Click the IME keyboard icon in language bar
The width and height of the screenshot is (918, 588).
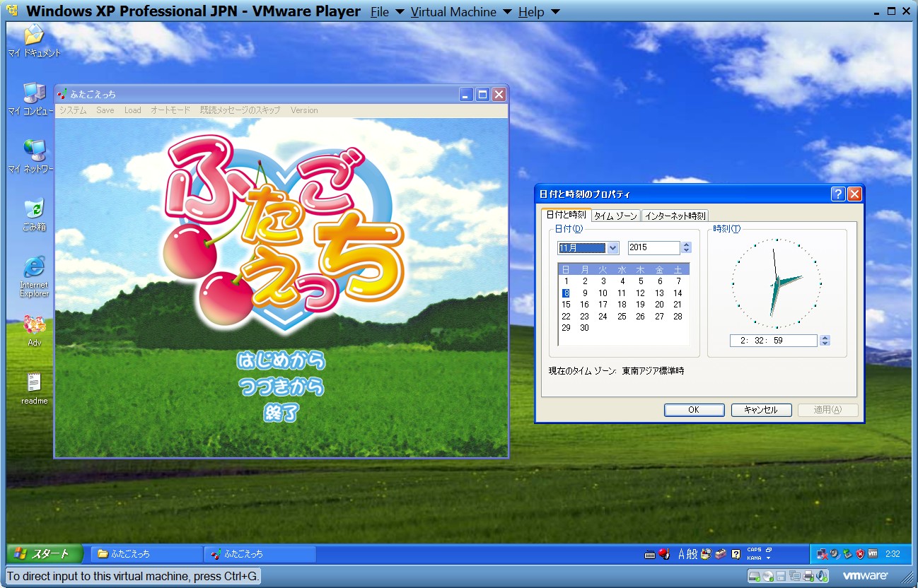coord(650,554)
